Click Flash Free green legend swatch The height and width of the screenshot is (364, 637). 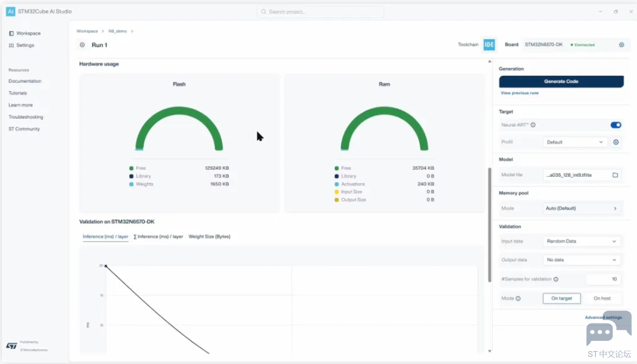click(131, 168)
